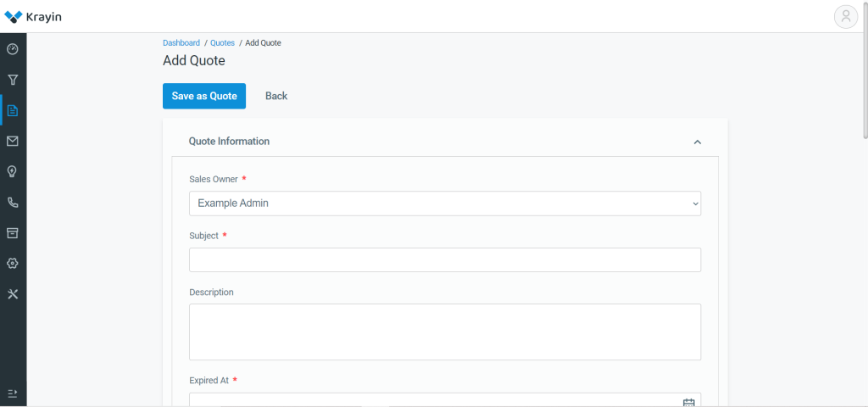
Task: Click the Quote Information section header
Action: pos(445,142)
